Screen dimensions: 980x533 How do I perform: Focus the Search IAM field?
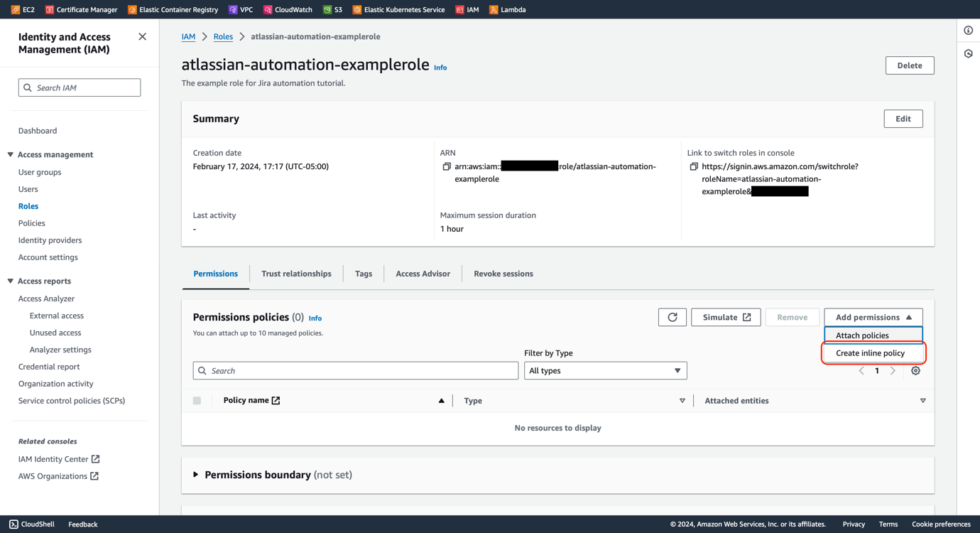[80, 87]
